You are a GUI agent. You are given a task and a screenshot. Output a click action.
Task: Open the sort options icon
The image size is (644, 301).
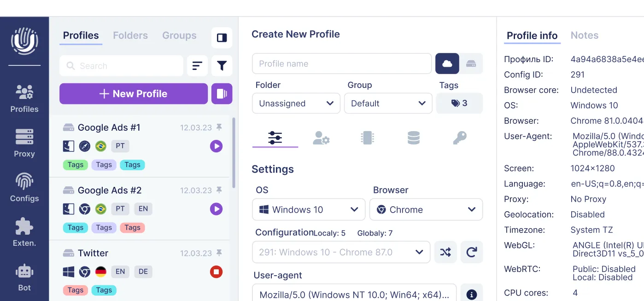[x=197, y=66]
